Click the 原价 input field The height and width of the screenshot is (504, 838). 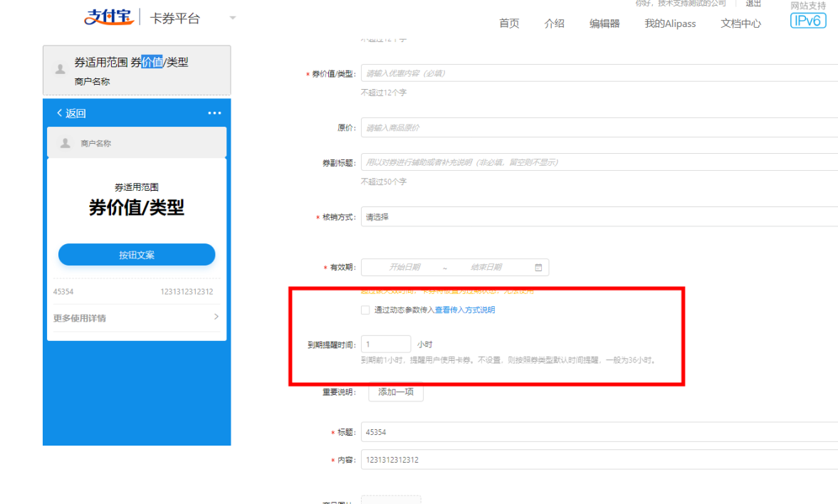coord(599,127)
